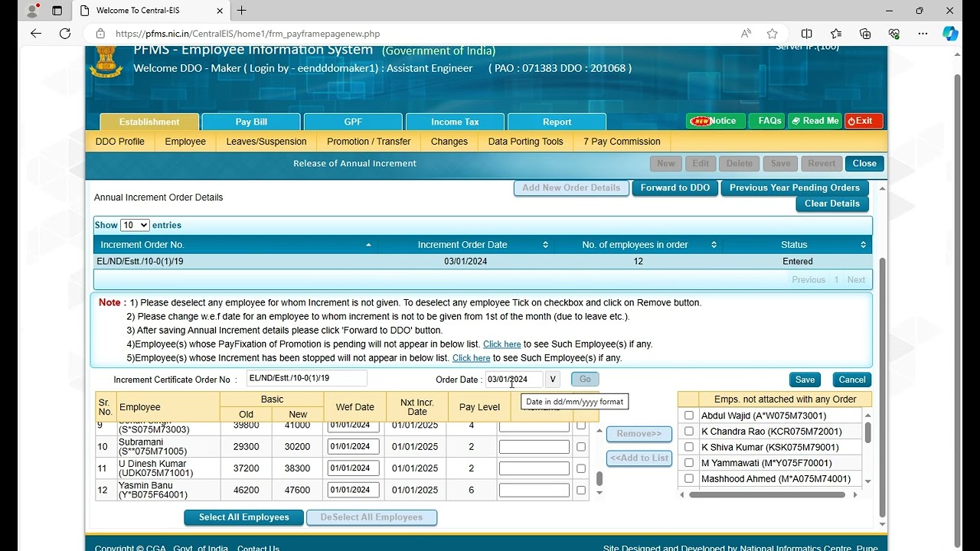This screenshot has width=980, height=551.
Task: Open Browser essentials heart icon
Action: tap(894, 34)
